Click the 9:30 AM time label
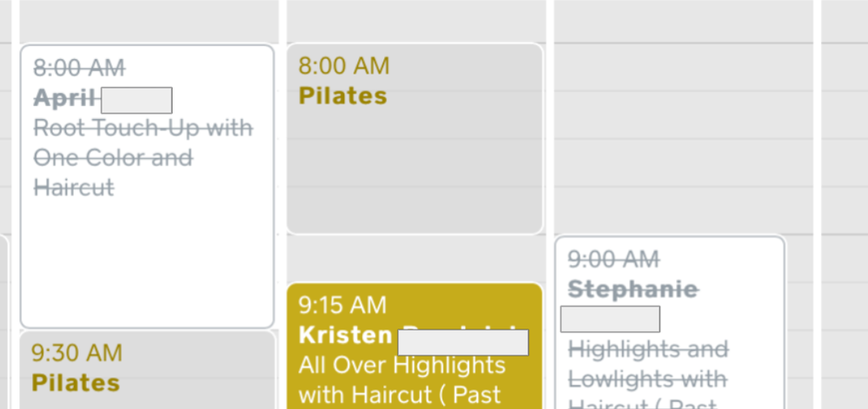868x409 pixels. pyautogui.click(x=76, y=353)
